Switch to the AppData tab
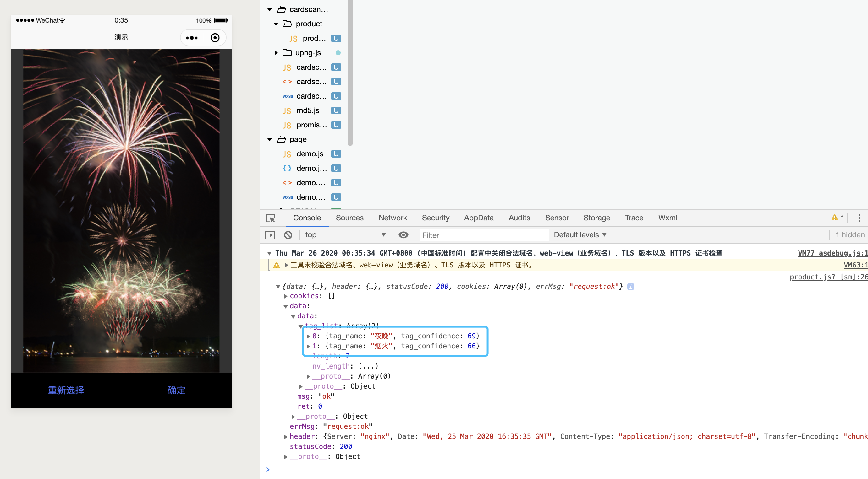 coord(479,218)
